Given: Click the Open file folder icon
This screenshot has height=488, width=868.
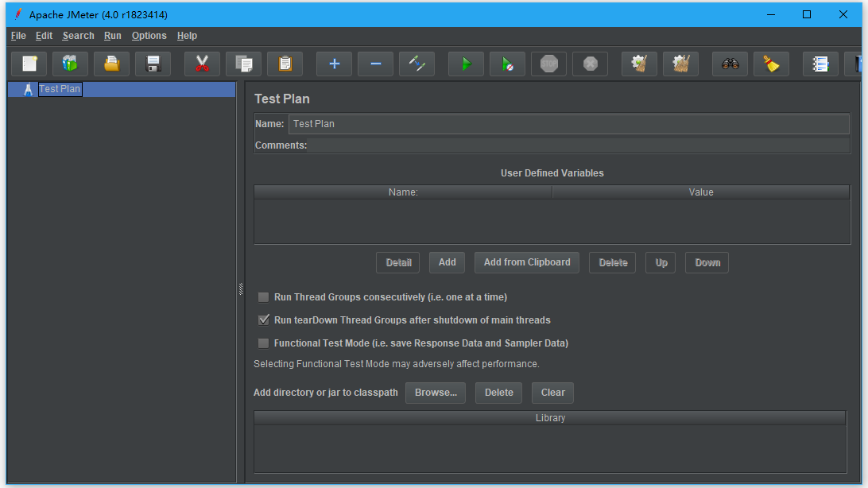Looking at the screenshot, I should (x=112, y=64).
